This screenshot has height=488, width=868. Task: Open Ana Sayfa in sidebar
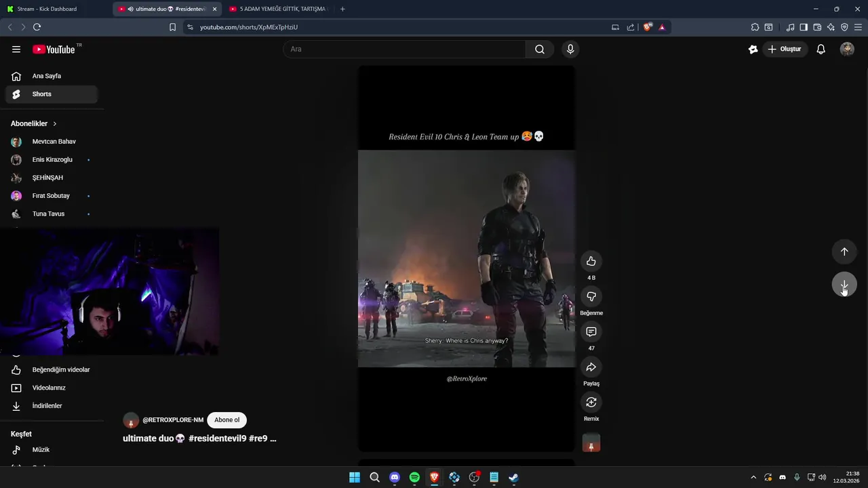click(52, 76)
